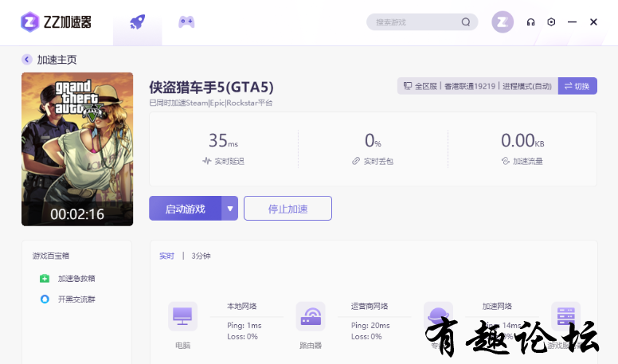This screenshot has height=364, width=618.
Task: Click the ZZ加速器 logo
Action: 56,22
